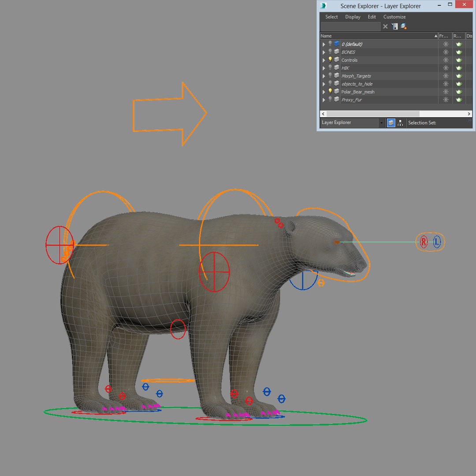The image size is (476, 476).
Task: Toggle renderable teapot of Controls layer
Action: point(459,60)
